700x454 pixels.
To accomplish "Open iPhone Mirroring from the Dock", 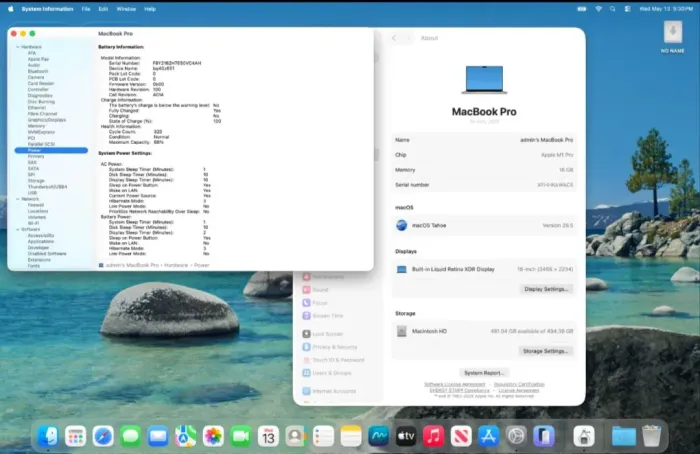I will pyautogui.click(x=544, y=436).
